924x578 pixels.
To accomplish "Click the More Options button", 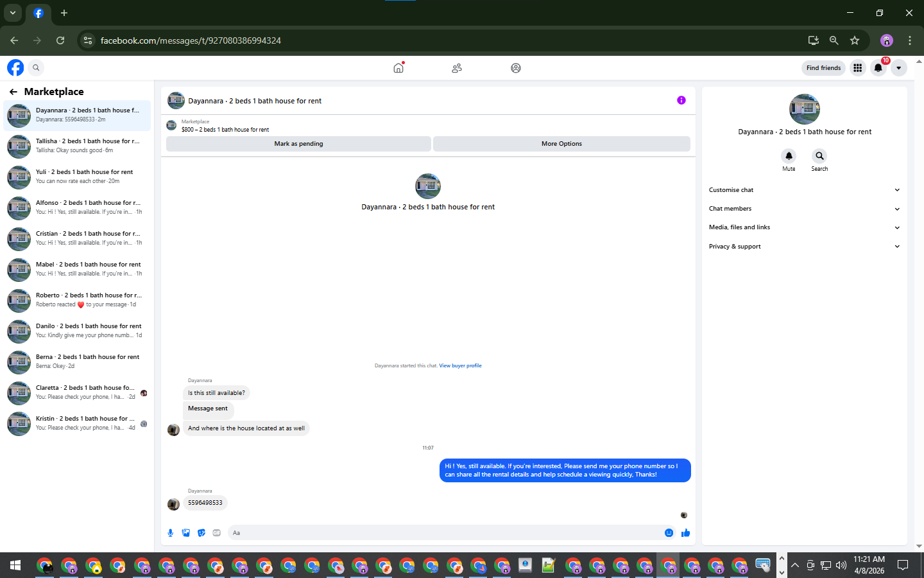I will pos(561,144).
